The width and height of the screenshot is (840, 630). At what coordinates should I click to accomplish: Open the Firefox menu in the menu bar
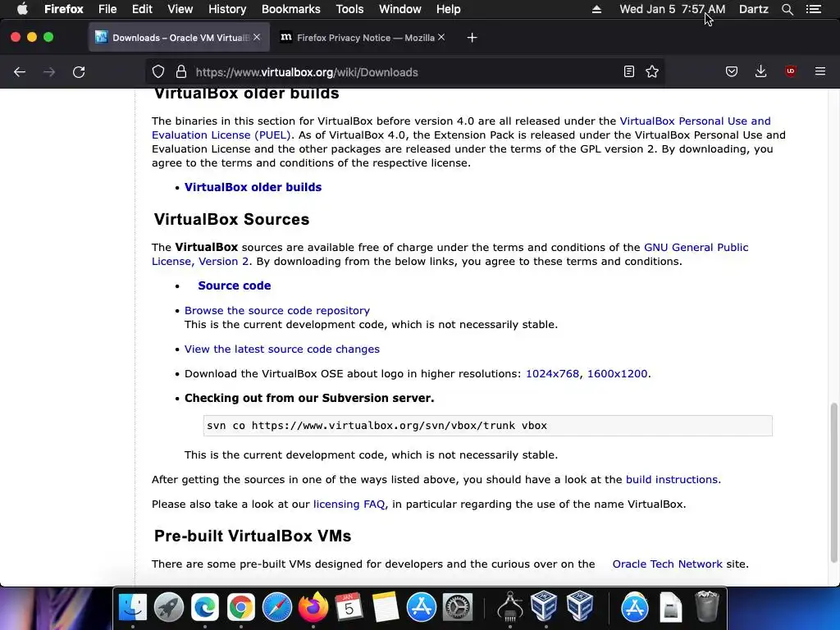pyautogui.click(x=64, y=9)
